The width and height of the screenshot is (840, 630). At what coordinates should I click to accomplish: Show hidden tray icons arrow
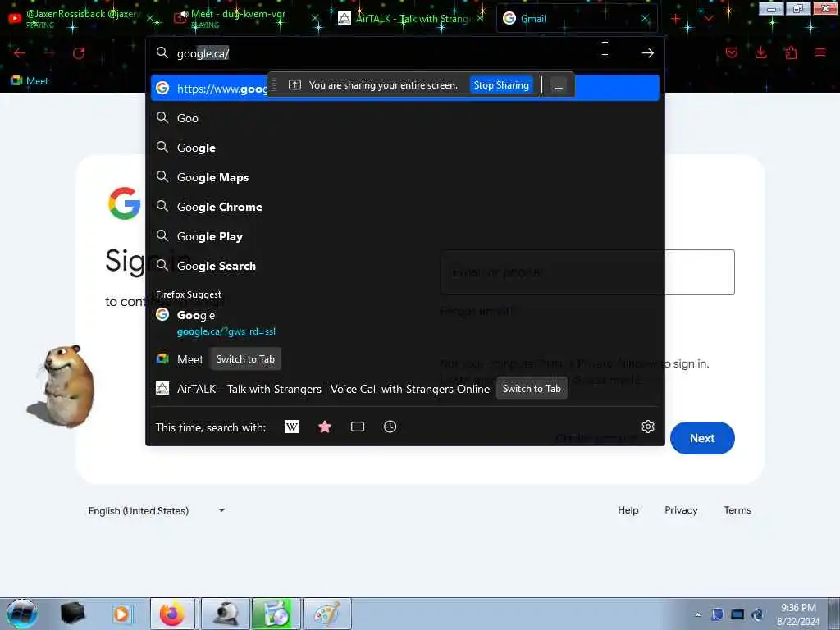coord(697,614)
